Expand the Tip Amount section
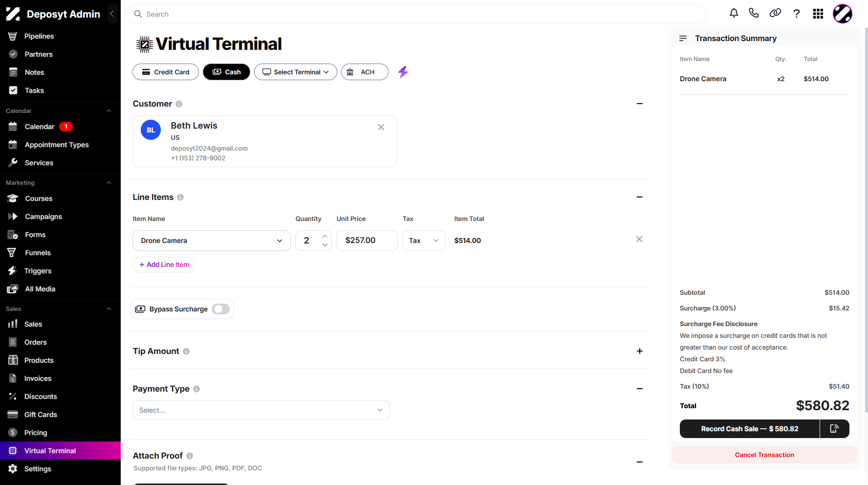Image resolution: width=868 pixels, height=485 pixels. (640, 351)
